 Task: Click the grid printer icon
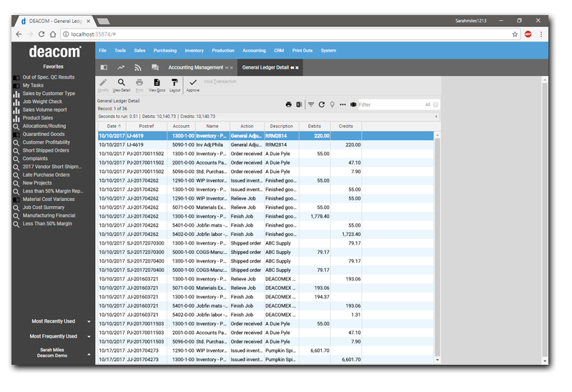pyautogui.click(x=289, y=104)
